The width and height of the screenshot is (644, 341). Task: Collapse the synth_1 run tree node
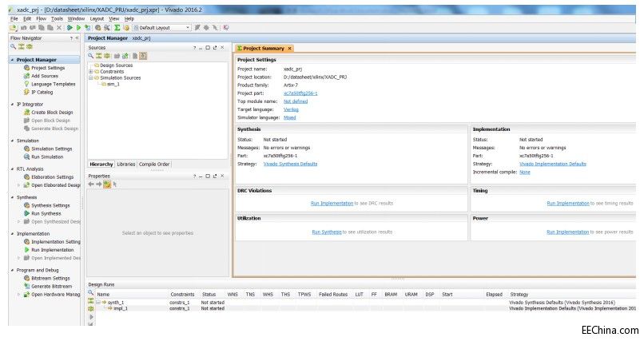click(98, 303)
